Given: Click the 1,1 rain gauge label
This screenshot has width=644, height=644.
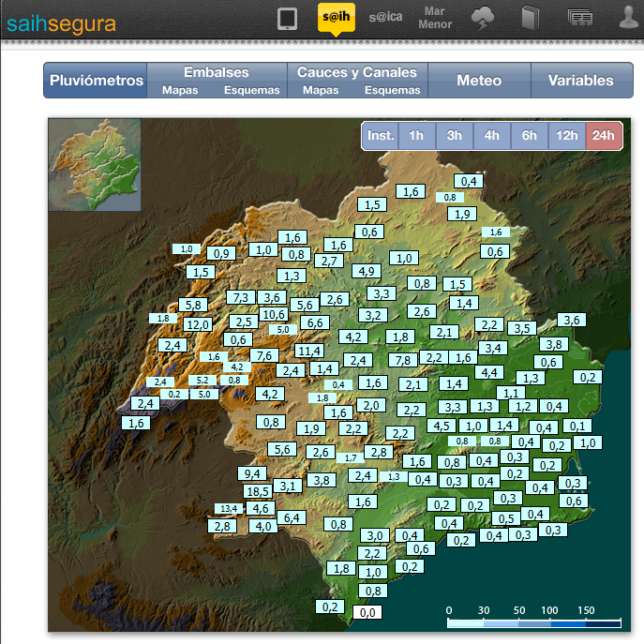Looking at the screenshot, I should pos(511,394).
